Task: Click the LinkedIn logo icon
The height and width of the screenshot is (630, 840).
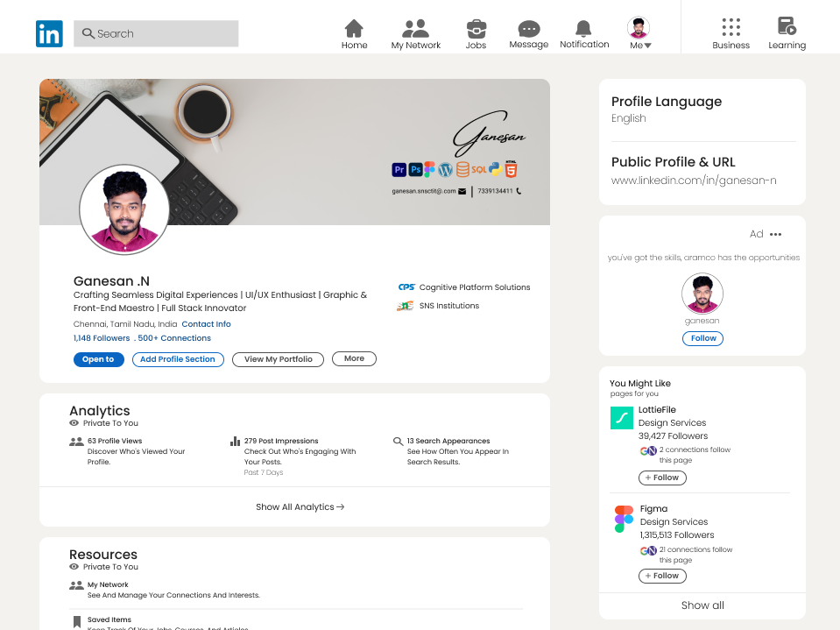Action: pos(49,33)
